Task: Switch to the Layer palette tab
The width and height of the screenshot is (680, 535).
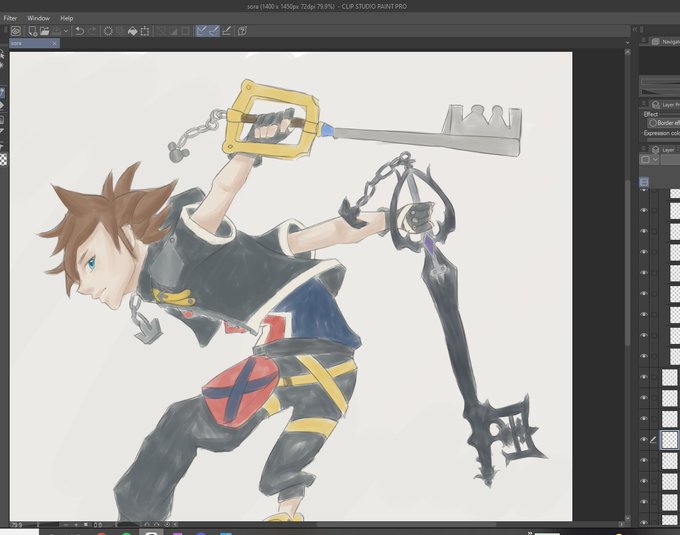Action: pos(665,150)
